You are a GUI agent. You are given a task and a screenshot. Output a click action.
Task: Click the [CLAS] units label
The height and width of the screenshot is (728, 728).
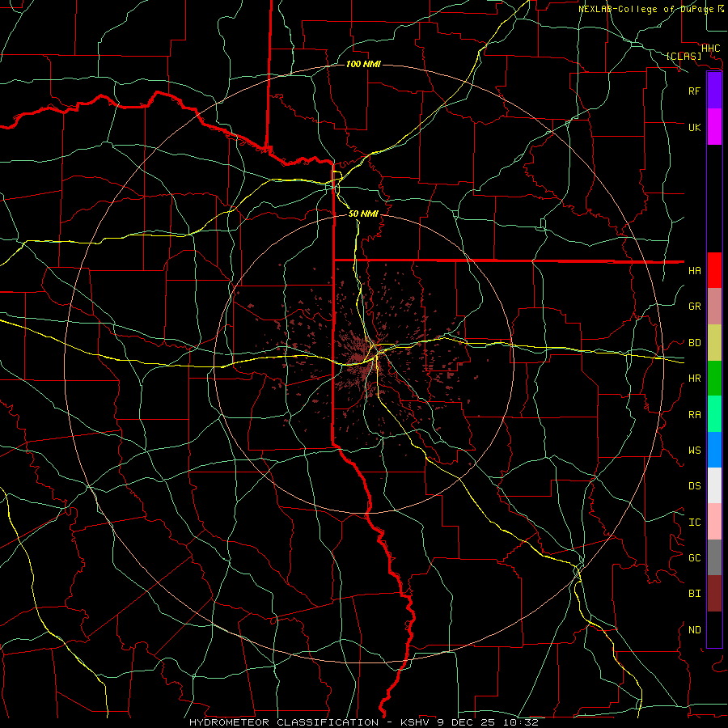click(x=684, y=56)
